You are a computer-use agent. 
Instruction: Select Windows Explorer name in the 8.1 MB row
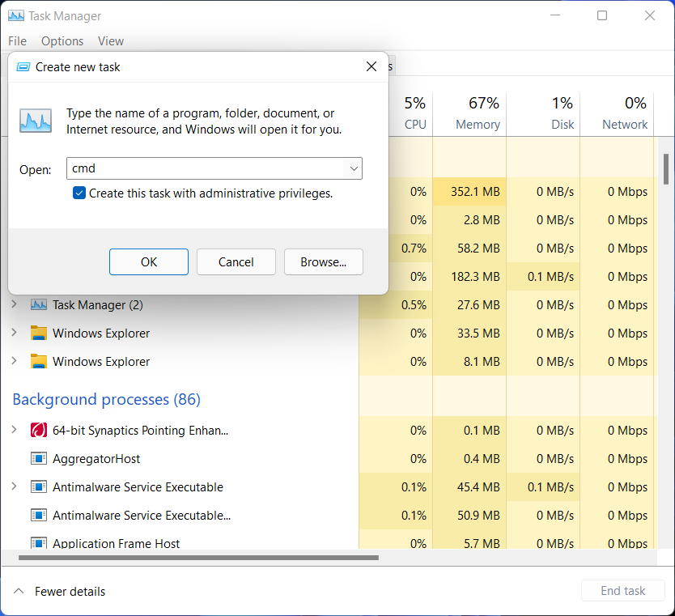(101, 362)
